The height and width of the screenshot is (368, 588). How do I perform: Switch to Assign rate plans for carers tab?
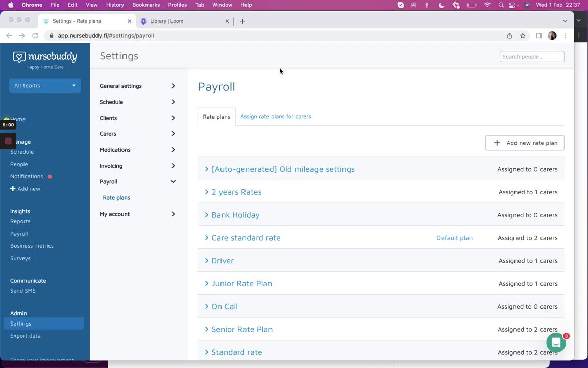276,117
